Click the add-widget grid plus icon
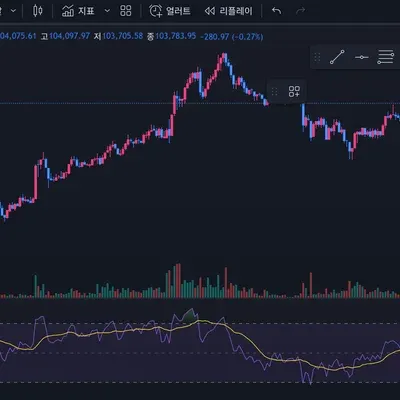400x400 pixels. pyautogui.click(x=294, y=91)
